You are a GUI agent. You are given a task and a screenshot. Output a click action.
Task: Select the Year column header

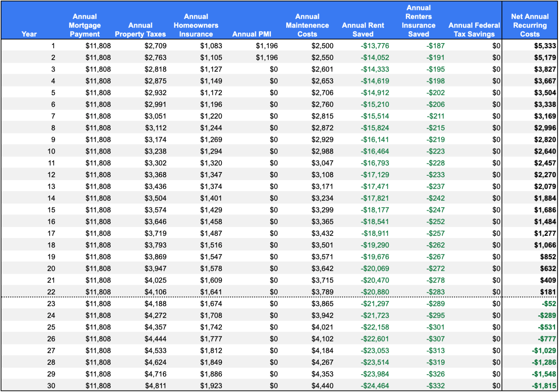[29, 34]
